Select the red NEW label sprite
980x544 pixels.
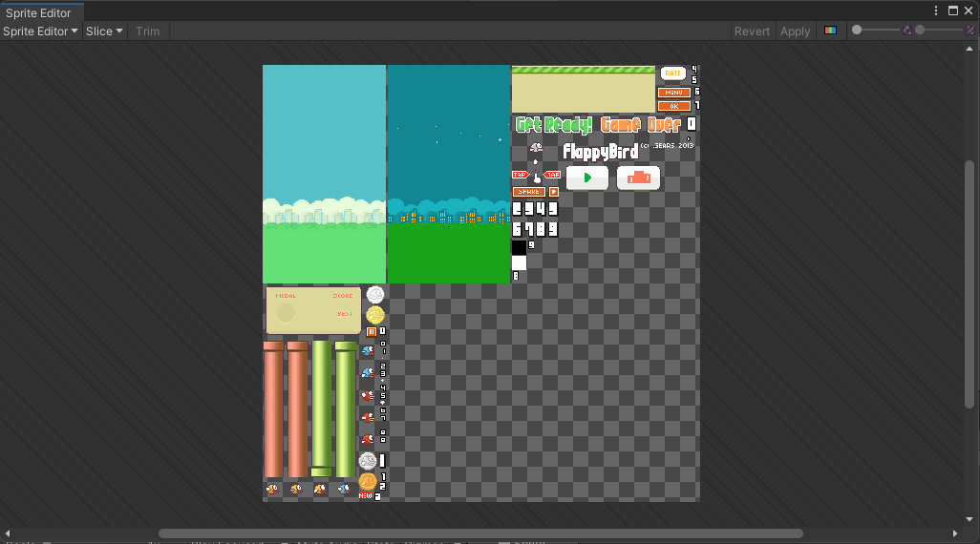[365, 496]
